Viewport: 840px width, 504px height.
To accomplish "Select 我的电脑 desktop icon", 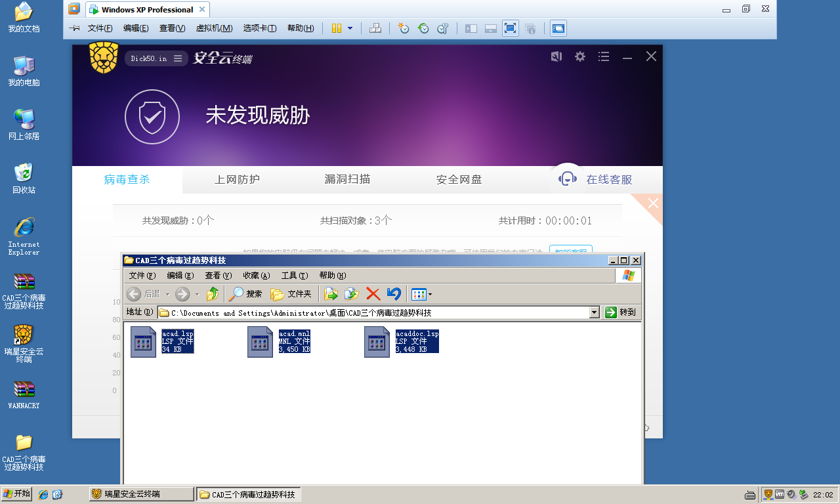I will 24,72.
